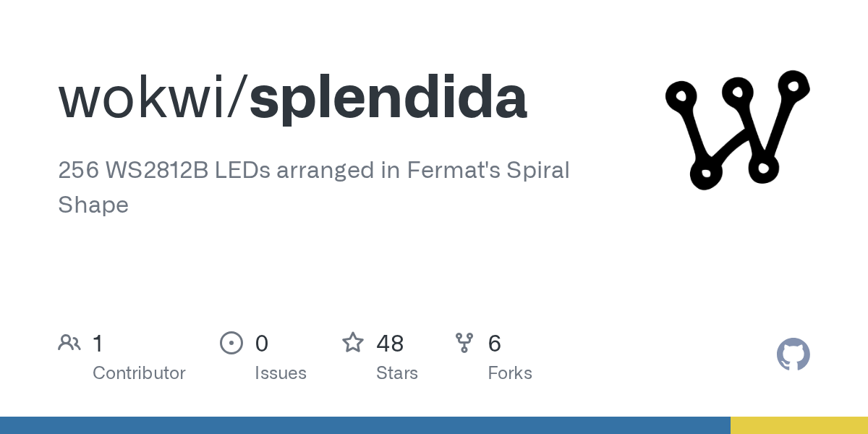Click the yellow language bar segment
The height and width of the screenshot is (434, 868).
pyautogui.click(x=799, y=425)
